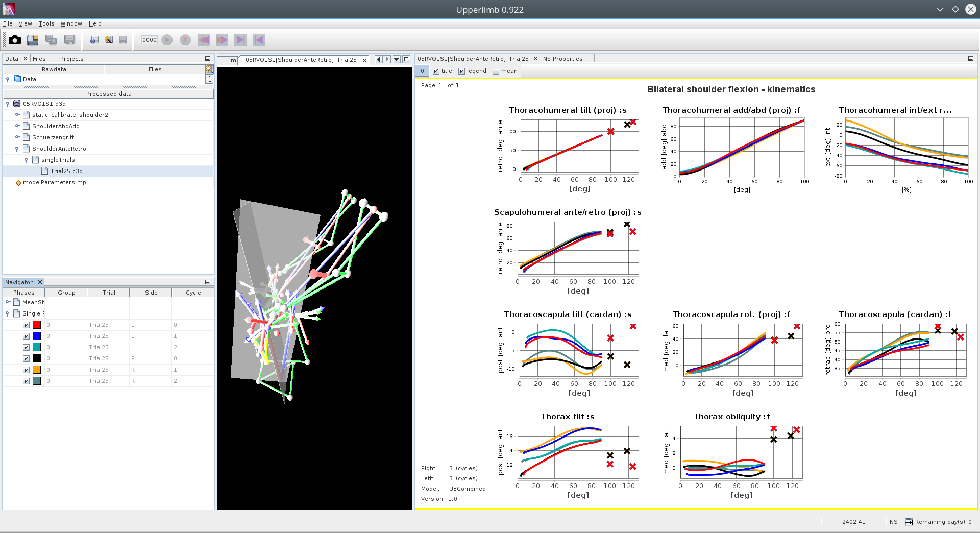This screenshot has width=980, height=533.
Task: Disable the legend checkbox
Action: [x=461, y=71]
